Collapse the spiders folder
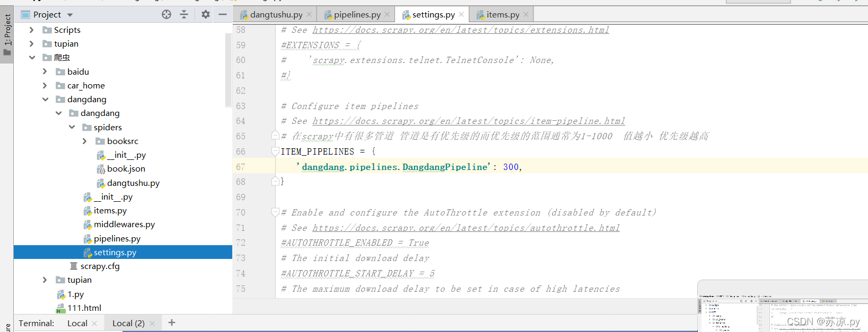868x332 pixels. pos(72,127)
